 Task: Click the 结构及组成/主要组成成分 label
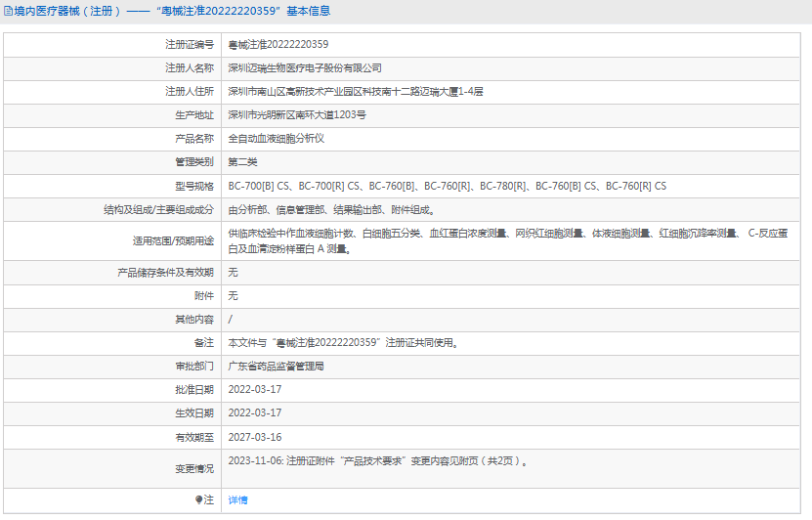(x=158, y=210)
